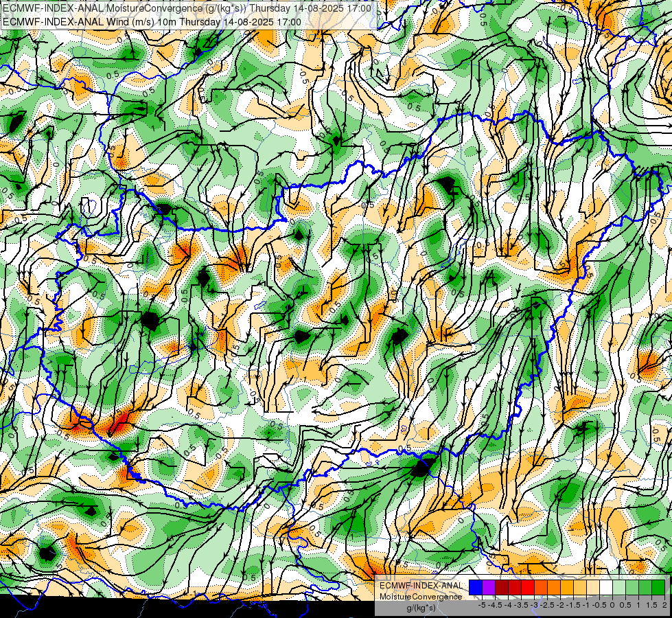Click the darkest maroon-red legend swatch

click(502, 588)
